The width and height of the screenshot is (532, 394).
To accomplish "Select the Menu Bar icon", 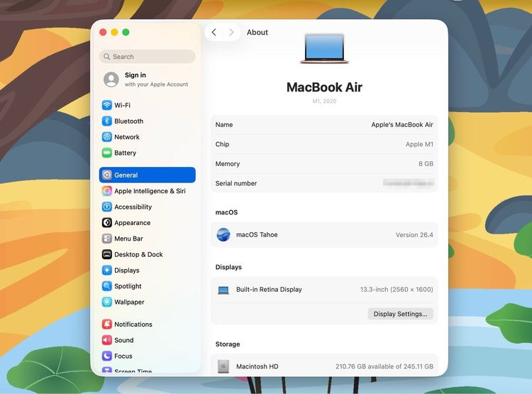I will (x=107, y=239).
